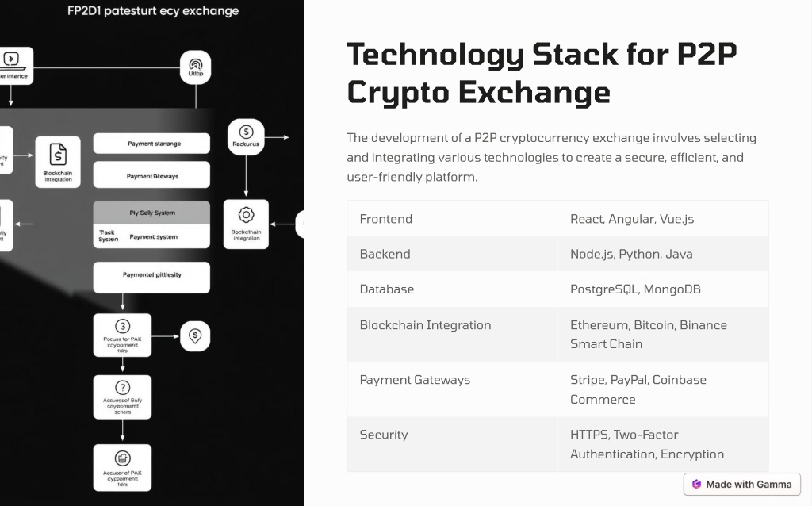Click the Ply Selly System gray header
Screen dimensions: 812x506
coord(151,213)
